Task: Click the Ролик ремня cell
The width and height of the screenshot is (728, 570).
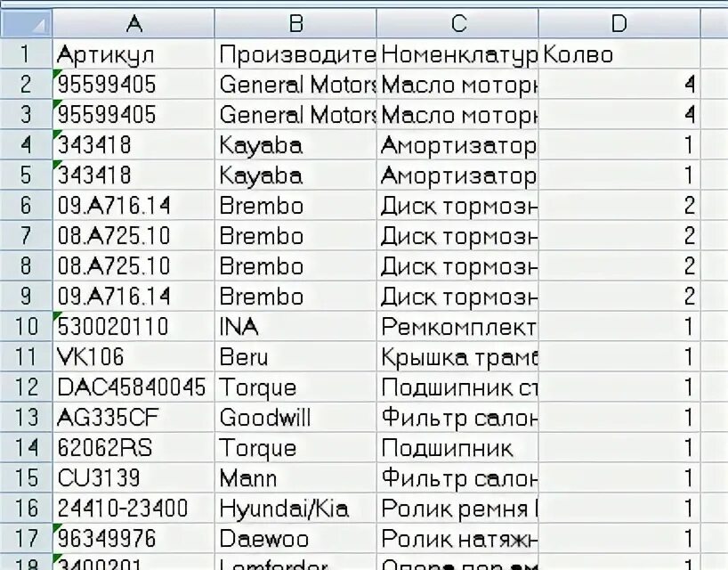Action: (457, 508)
